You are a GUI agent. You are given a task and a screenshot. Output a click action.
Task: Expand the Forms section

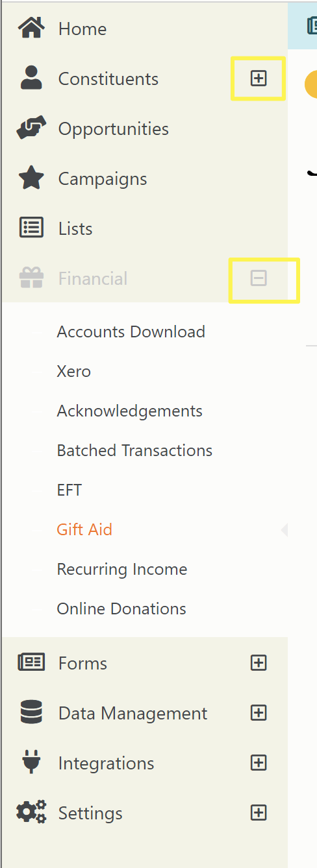pos(259,662)
